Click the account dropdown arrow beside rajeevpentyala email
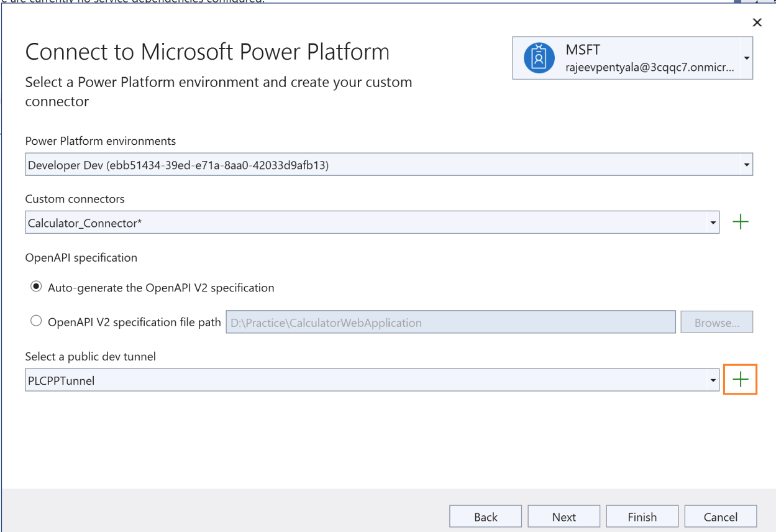776x532 pixels. click(x=747, y=58)
